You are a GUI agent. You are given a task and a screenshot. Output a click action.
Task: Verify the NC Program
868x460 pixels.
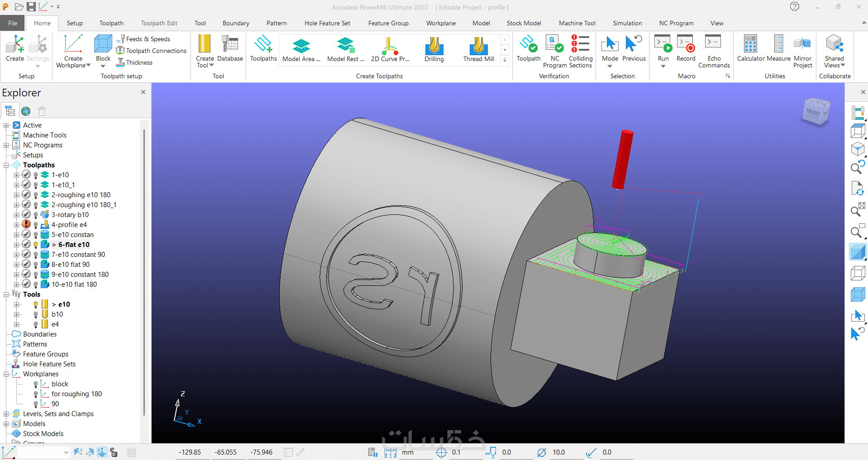[x=555, y=51]
